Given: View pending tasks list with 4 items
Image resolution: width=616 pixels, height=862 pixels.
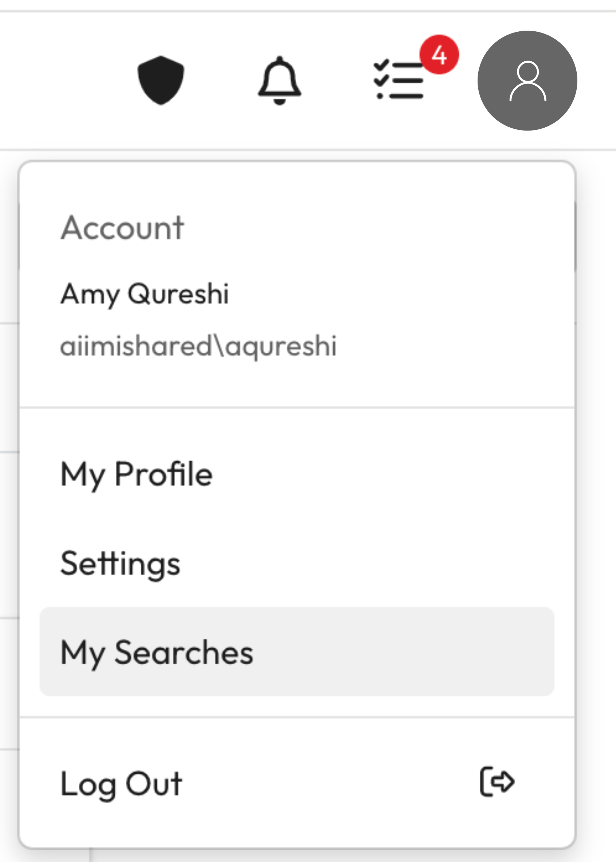Looking at the screenshot, I should click(x=399, y=81).
